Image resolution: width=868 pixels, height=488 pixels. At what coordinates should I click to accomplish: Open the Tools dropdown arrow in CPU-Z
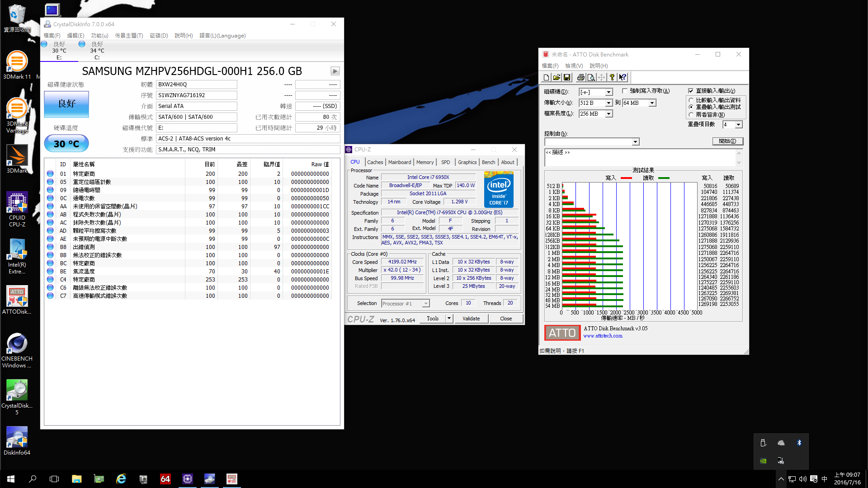449,319
